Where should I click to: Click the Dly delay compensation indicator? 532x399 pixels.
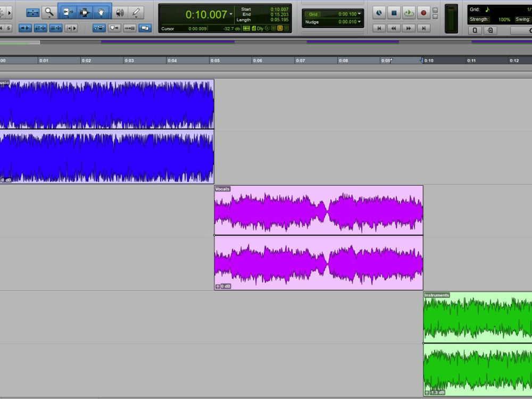coord(260,29)
